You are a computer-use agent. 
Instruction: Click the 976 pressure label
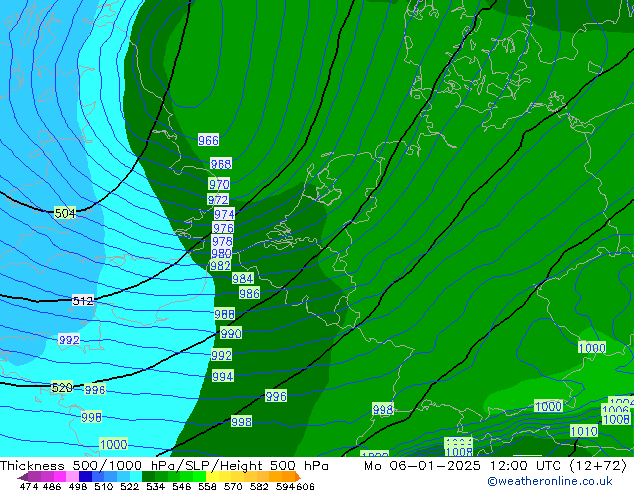223,228
